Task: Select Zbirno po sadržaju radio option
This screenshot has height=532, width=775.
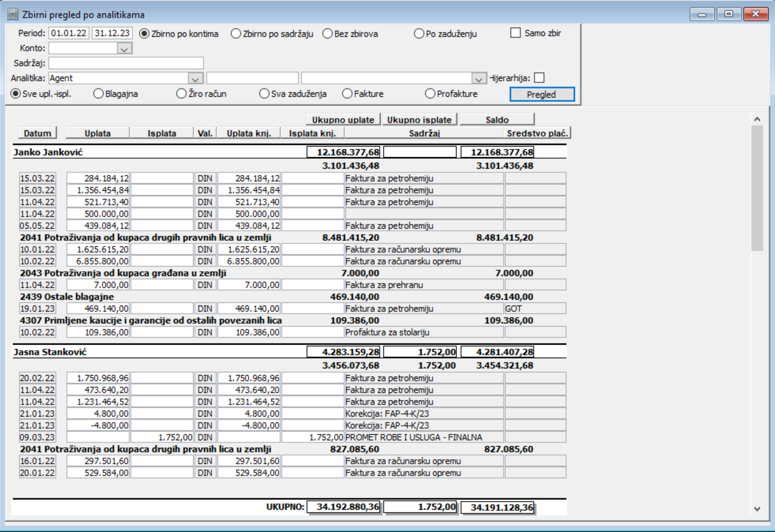Action: click(236, 34)
